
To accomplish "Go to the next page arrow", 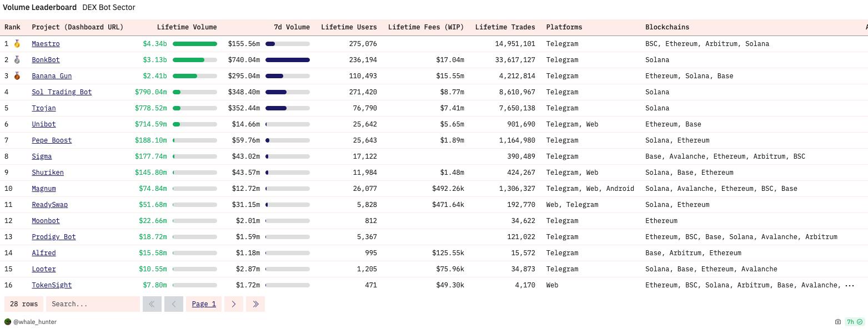I will click(x=234, y=304).
